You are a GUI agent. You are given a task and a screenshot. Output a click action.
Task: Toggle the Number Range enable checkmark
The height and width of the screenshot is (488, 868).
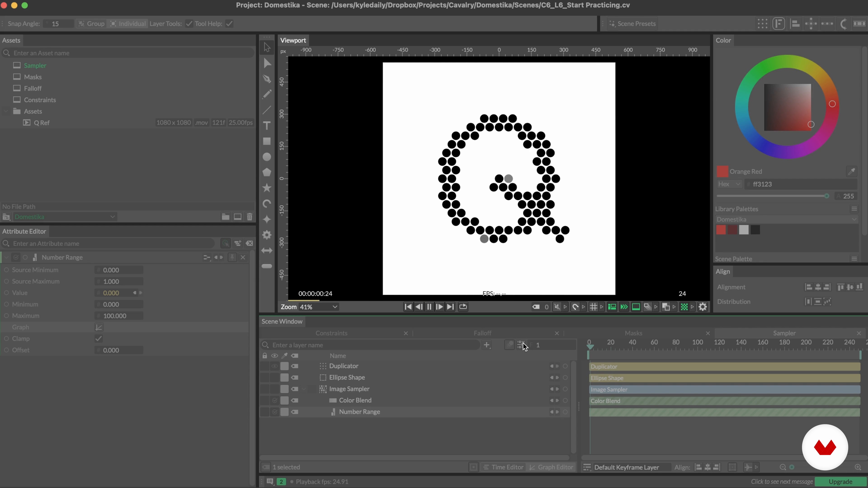[275, 412]
